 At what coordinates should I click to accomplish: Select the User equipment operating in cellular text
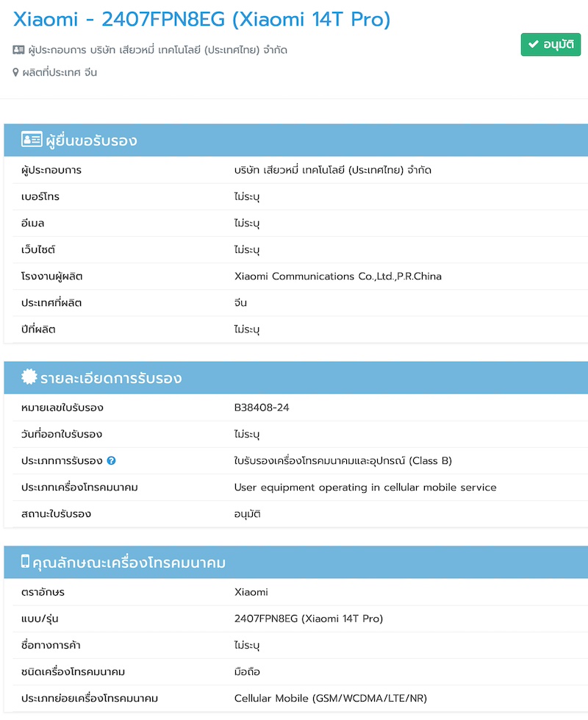click(x=365, y=487)
